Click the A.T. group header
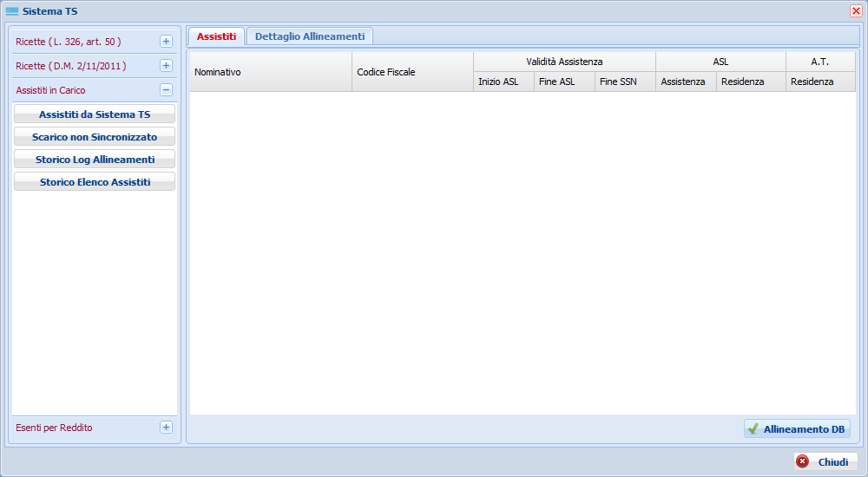868x477 pixels. click(821, 62)
